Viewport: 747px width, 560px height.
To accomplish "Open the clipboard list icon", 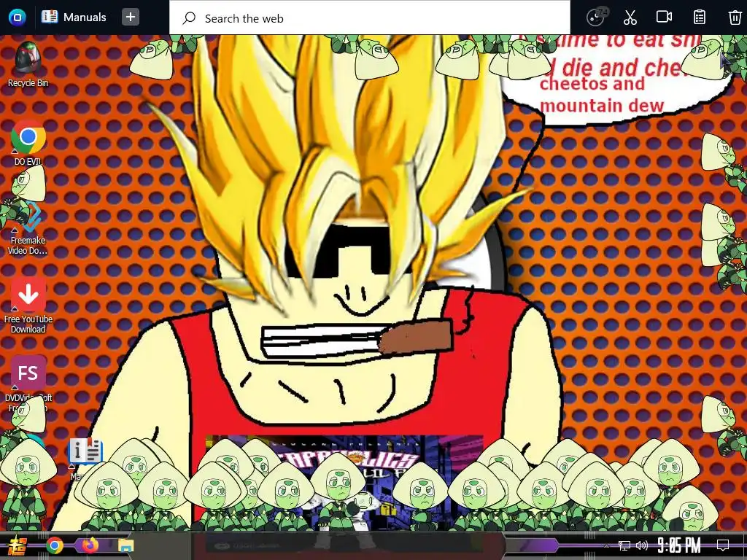I will (x=700, y=17).
